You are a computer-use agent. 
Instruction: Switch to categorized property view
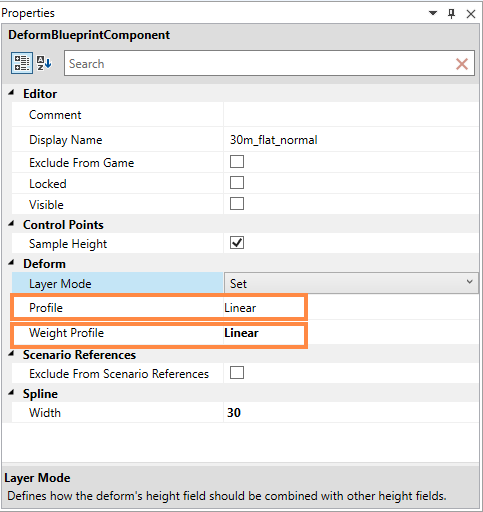click(x=22, y=63)
